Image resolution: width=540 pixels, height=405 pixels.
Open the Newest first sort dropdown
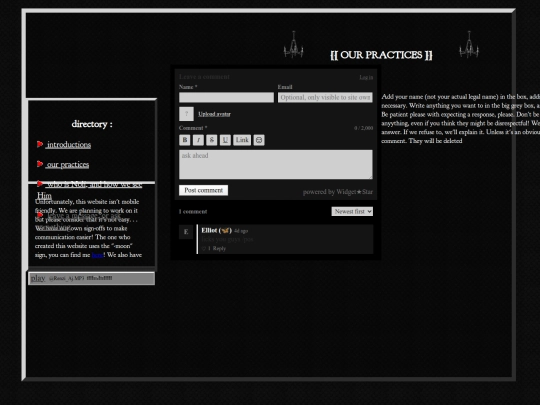pyautogui.click(x=352, y=211)
